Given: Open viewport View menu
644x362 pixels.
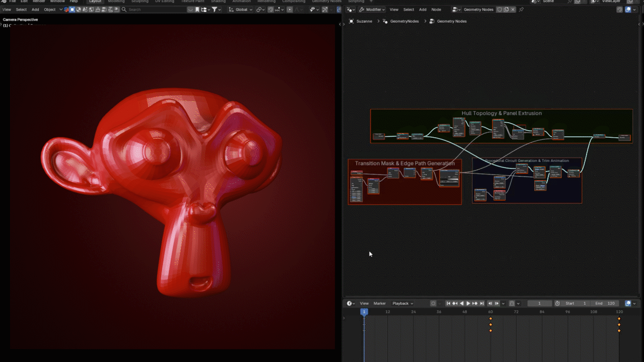Looking at the screenshot, I should [x=7, y=10].
